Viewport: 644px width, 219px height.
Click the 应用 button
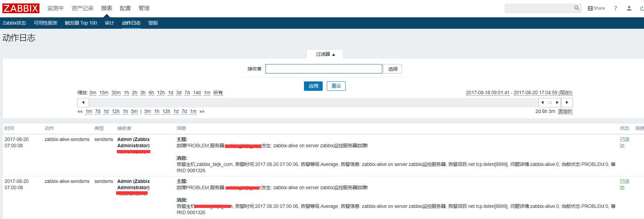coord(313,86)
